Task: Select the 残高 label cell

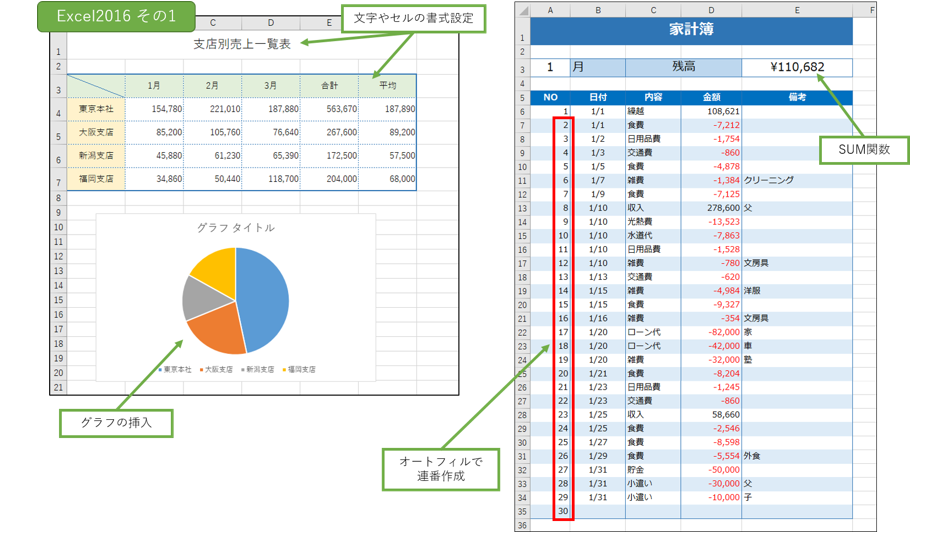Action: (x=683, y=68)
